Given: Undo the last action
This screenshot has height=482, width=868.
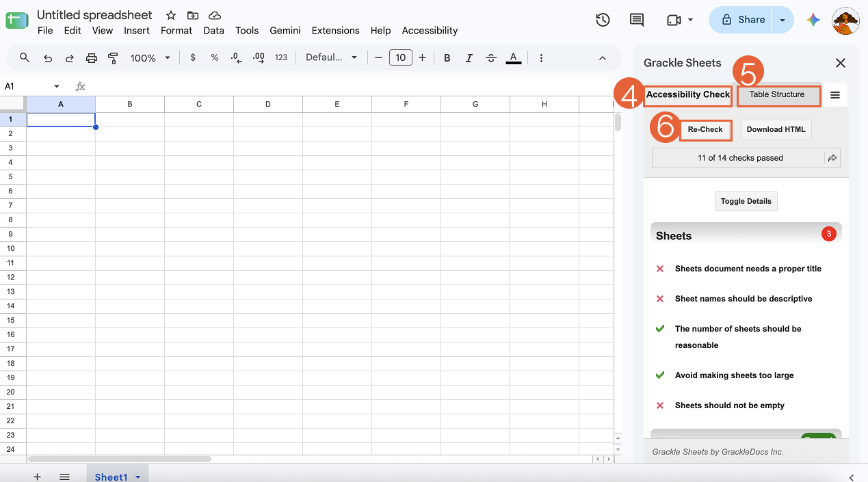Looking at the screenshot, I should pyautogui.click(x=48, y=58).
